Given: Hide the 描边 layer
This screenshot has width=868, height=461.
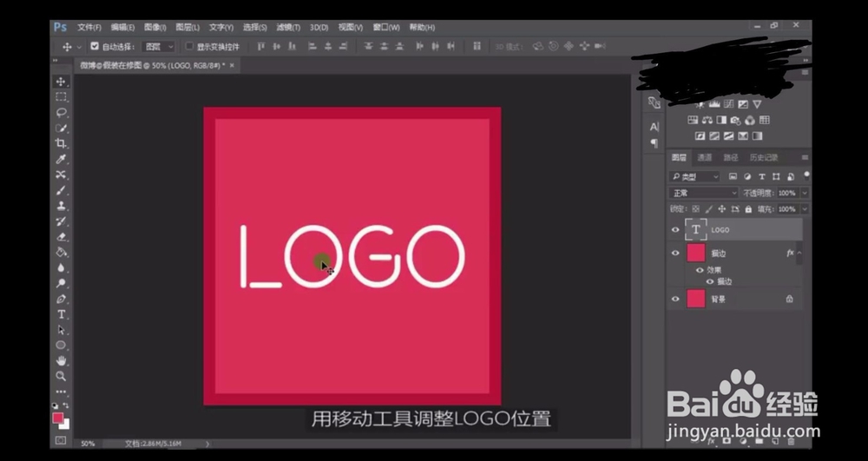Looking at the screenshot, I should (675, 253).
